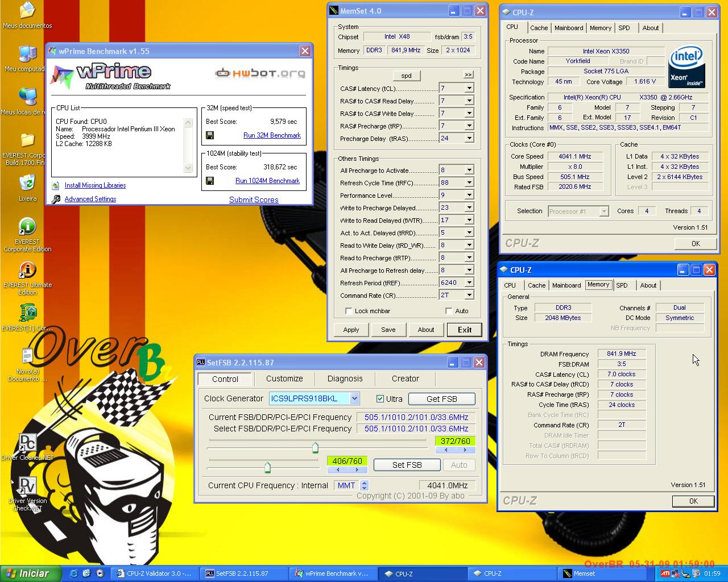Click the lower FSB slider thumb in SetFSB

267,468
